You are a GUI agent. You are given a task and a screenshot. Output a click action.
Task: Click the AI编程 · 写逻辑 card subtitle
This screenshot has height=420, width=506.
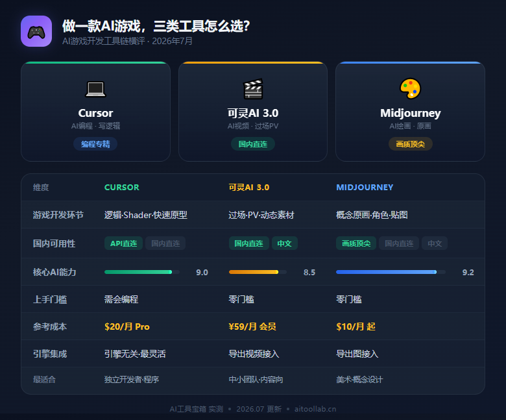[95, 126]
